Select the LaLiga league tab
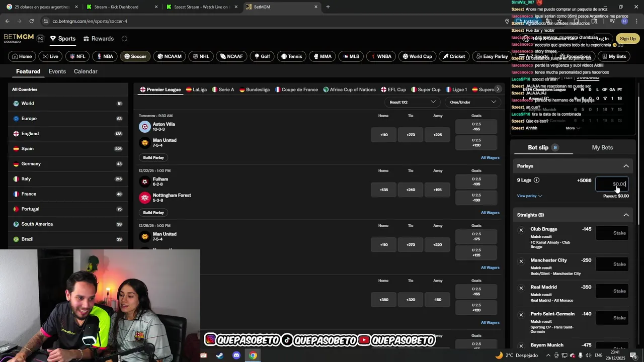644x362 pixels. pyautogui.click(x=196, y=89)
